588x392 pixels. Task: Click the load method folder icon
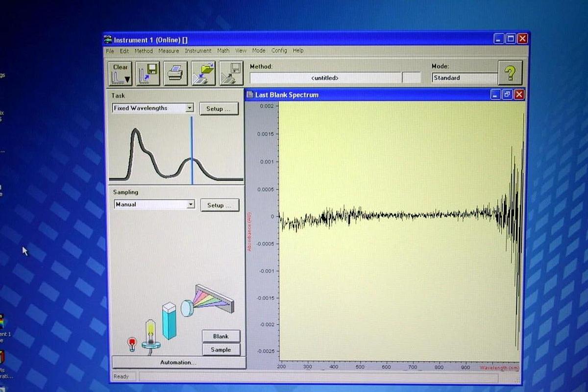[203, 73]
